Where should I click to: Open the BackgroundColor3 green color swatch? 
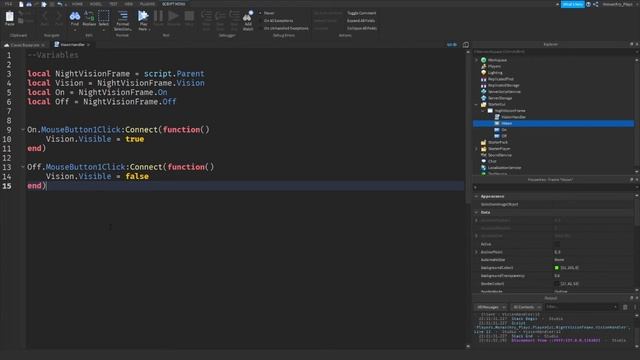[x=557, y=268]
